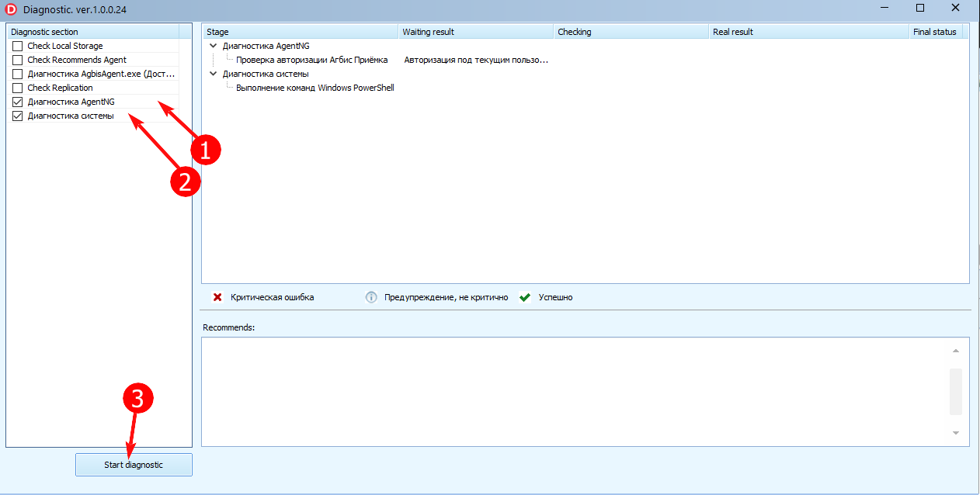This screenshot has width=980, height=495.
Task: Click the green success checkmark icon
Action: [525, 297]
